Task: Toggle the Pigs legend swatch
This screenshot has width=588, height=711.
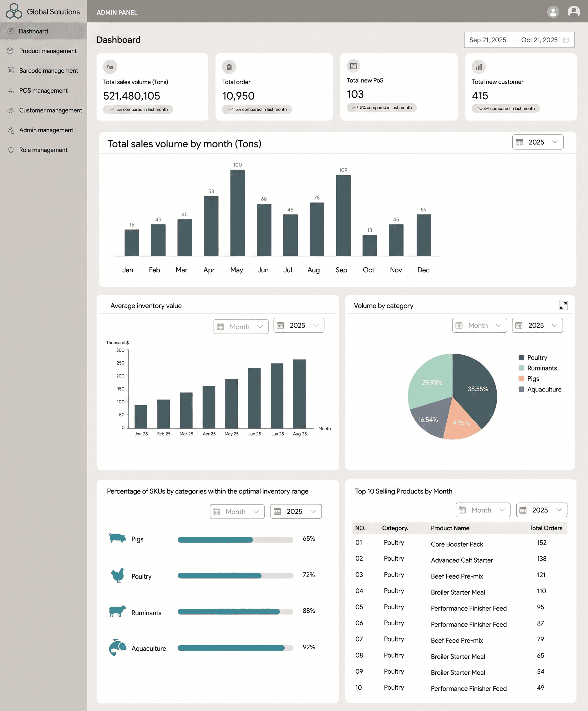Action: [x=521, y=378]
